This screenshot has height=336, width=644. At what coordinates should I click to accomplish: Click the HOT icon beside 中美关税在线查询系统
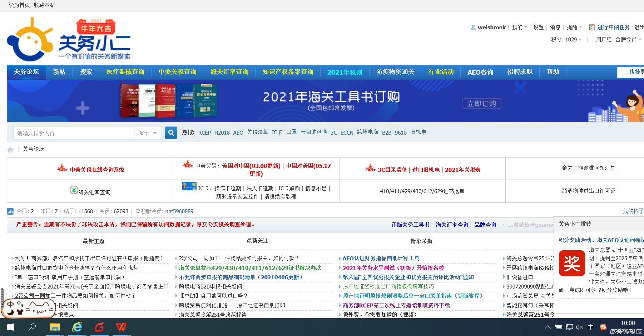[x=62, y=168]
